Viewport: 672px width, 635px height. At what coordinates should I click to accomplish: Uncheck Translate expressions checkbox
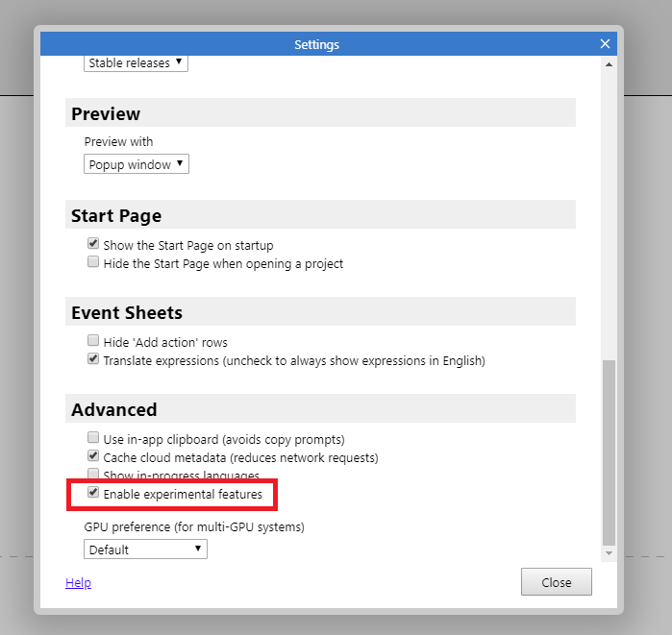(93, 358)
